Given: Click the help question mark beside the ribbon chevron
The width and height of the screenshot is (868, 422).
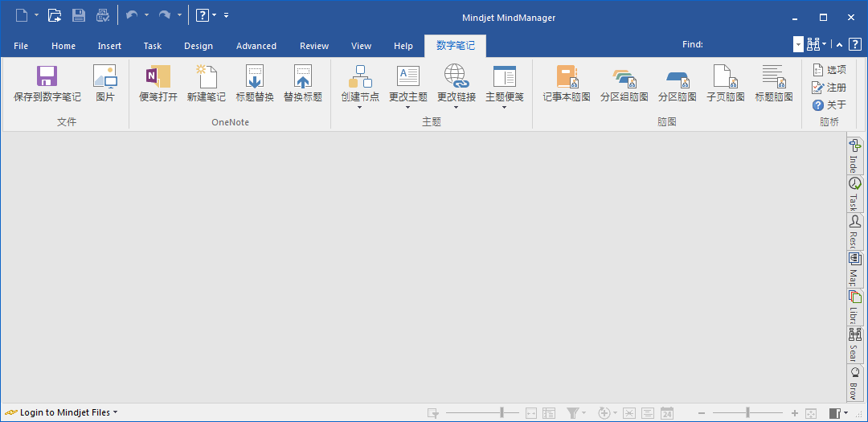Looking at the screenshot, I should (x=854, y=45).
